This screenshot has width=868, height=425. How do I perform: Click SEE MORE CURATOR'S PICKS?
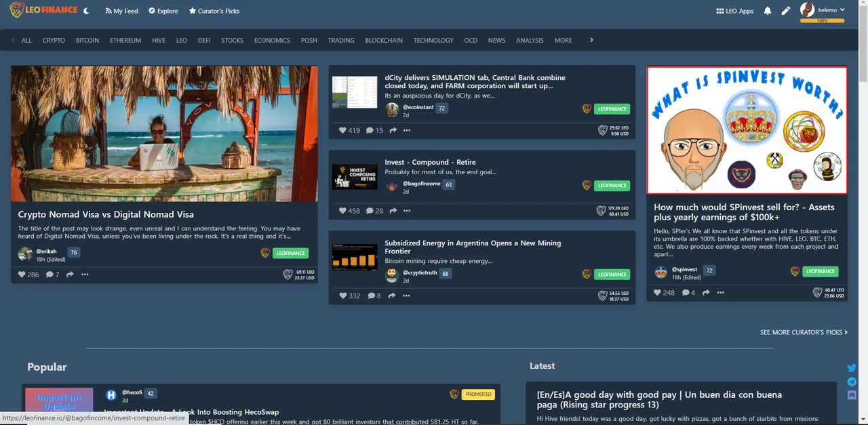(804, 332)
